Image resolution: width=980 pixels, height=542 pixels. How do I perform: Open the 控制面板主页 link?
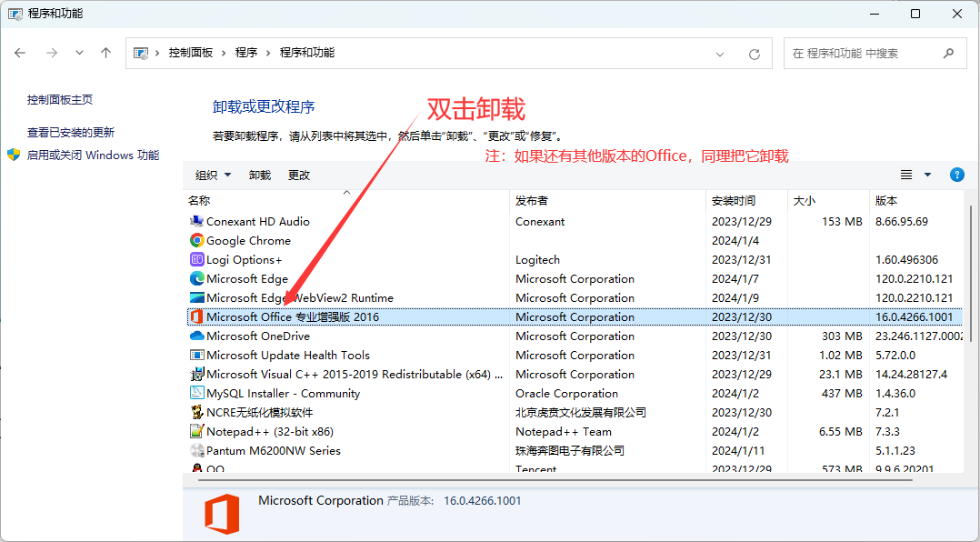pos(60,99)
